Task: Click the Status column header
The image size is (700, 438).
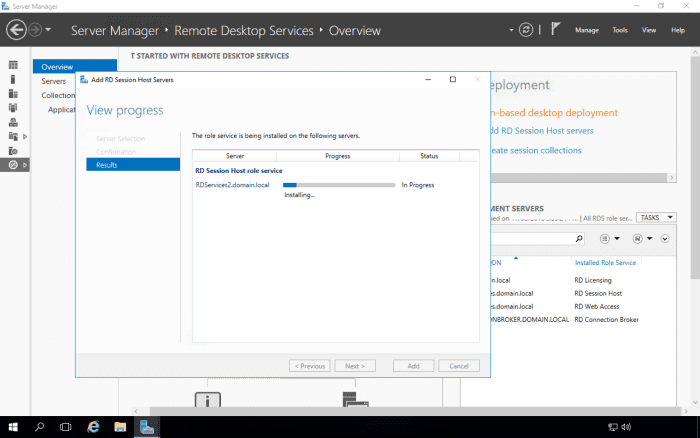Action: pyautogui.click(x=429, y=156)
